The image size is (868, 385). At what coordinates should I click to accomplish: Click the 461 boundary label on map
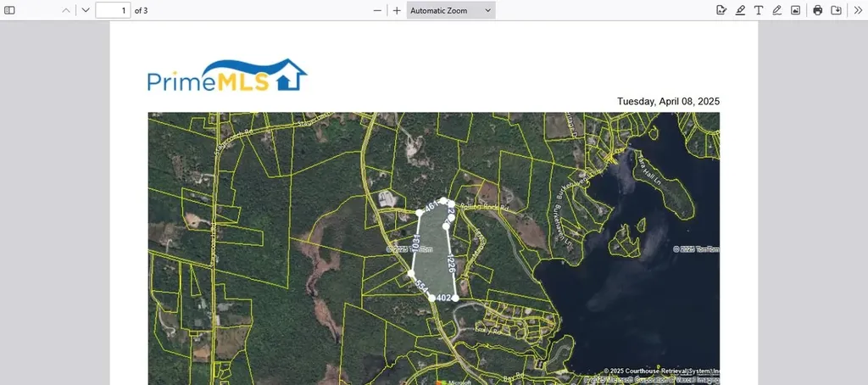point(431,206)
